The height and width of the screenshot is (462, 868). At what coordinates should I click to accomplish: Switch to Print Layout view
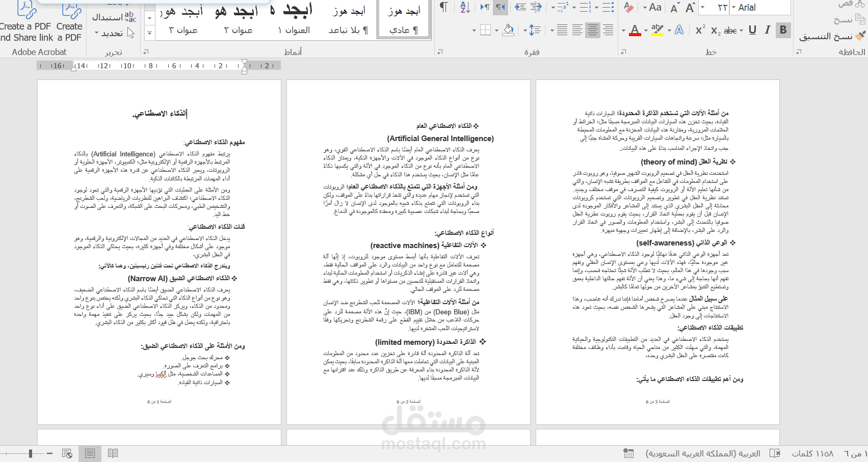[90, 453]
